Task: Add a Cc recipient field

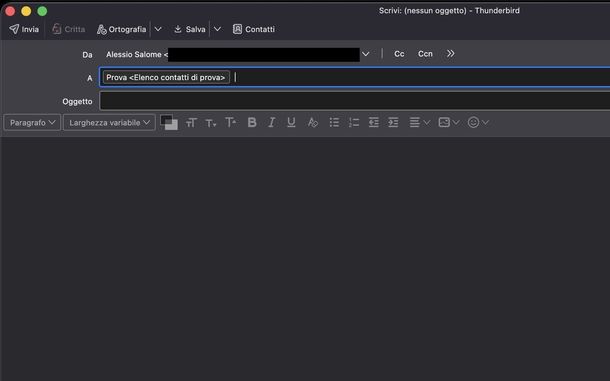Action: click(x=399, y=54)
